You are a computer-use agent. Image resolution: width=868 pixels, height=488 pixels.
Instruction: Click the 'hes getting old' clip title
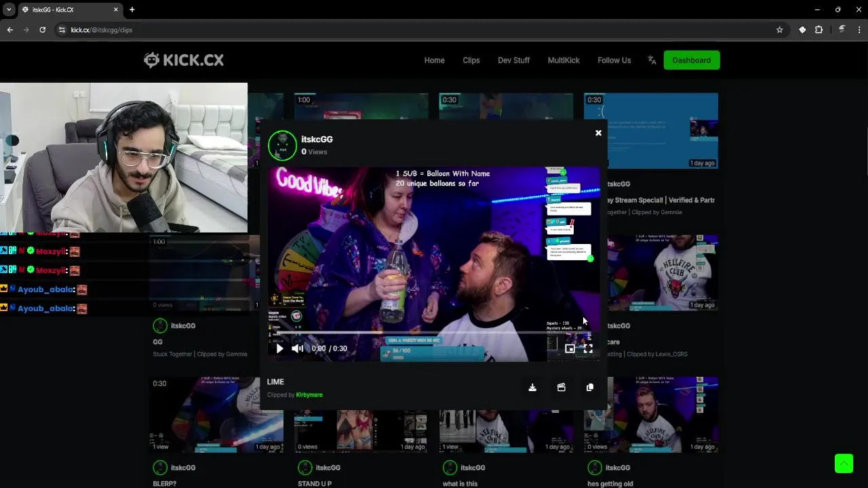tap(610, 484)
